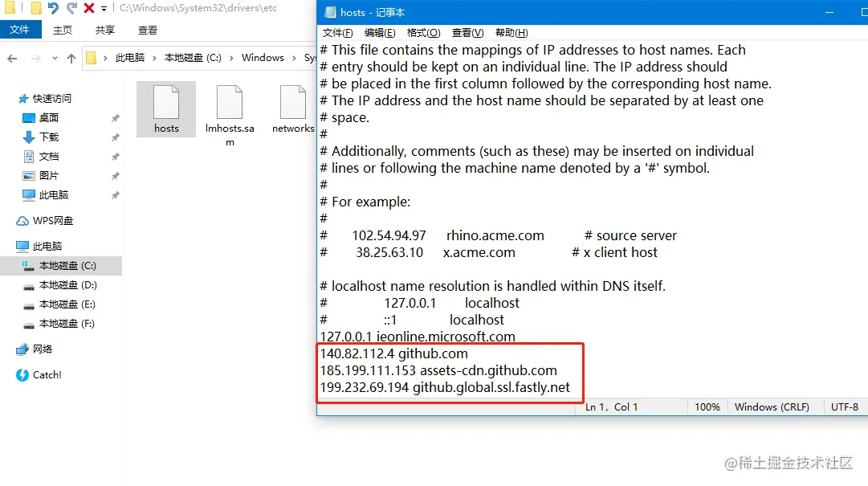Open Notepad 编辑(E) menu
This screenshot has width=868, height=486.
pyautogui.click(x=380, y=33)
